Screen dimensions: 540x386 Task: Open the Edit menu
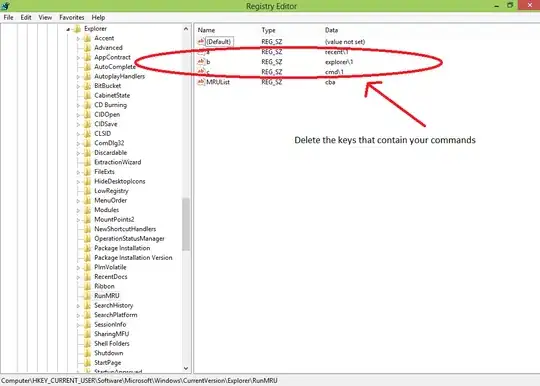click(x=26, y=17)
